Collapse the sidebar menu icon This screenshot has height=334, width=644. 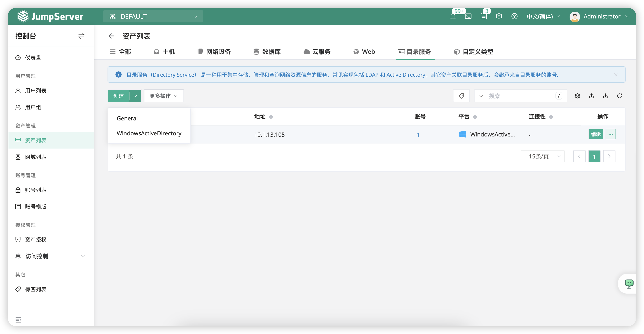(x=18, y=320)
